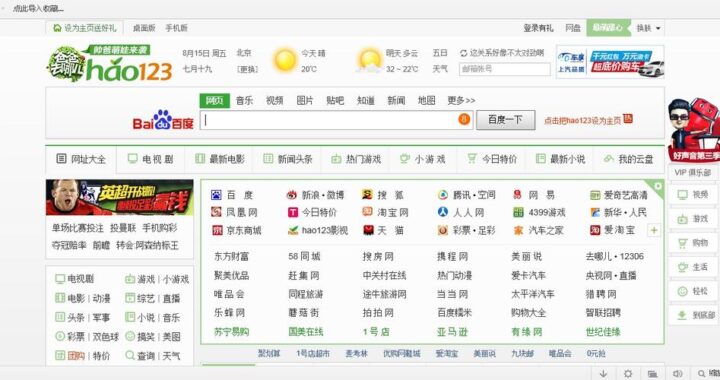Click the orange icon inside search box

464,120
